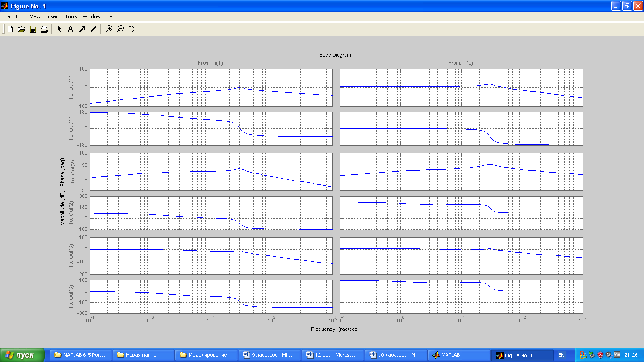Switch to 'Моделирование' taskbar button
Image resolution: width=644 pixels, height=362 pixels.
pyautogui.click(x=206, y=355)
